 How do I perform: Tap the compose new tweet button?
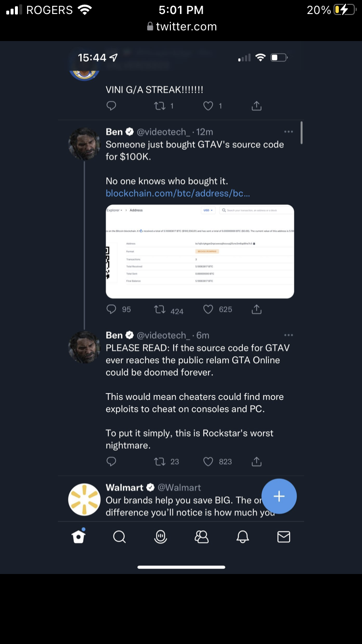[279, 496]
